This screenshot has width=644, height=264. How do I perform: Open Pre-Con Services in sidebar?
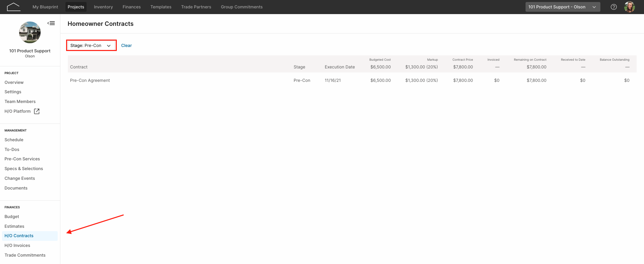22,159
